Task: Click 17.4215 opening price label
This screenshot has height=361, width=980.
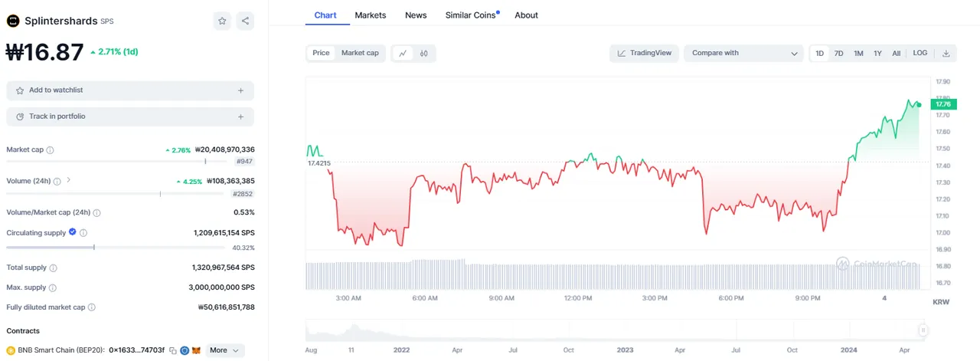Action: [319, 163]
